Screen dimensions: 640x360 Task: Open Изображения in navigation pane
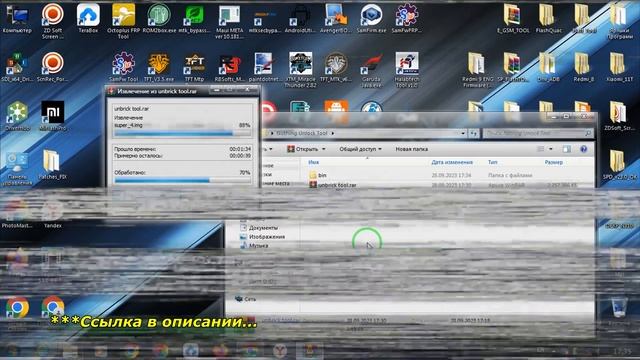[x=262, y=236]
